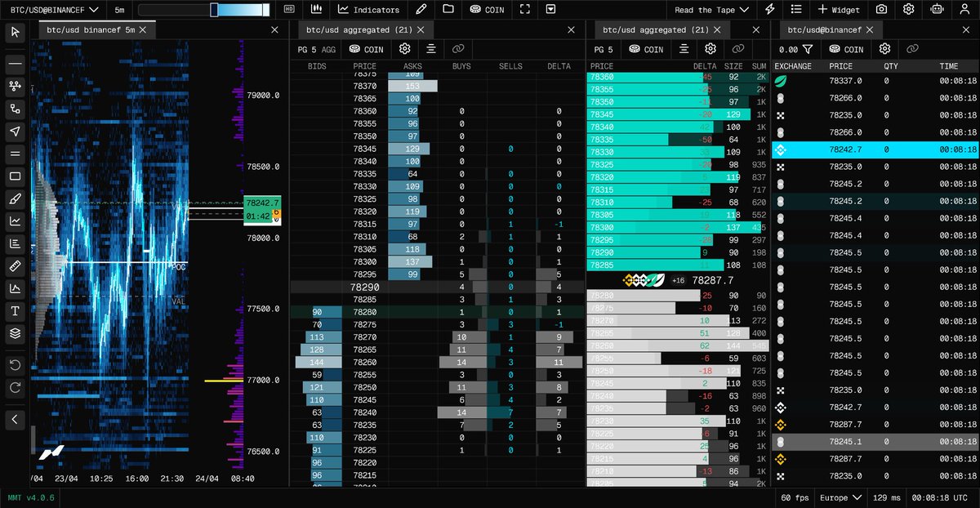
Task: Open the tape filter funnel showing 0.00
Action: point(795,49)
